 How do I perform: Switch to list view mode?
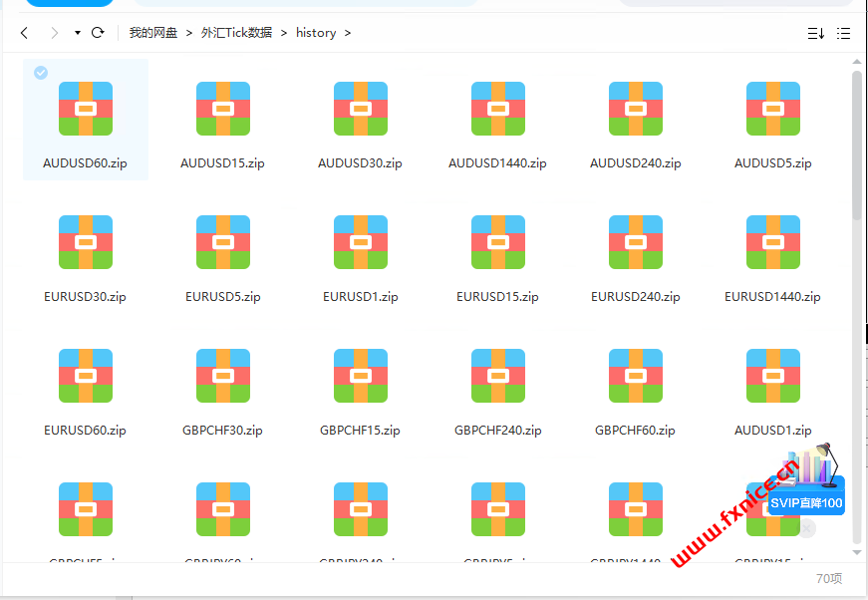pos(843,33)
